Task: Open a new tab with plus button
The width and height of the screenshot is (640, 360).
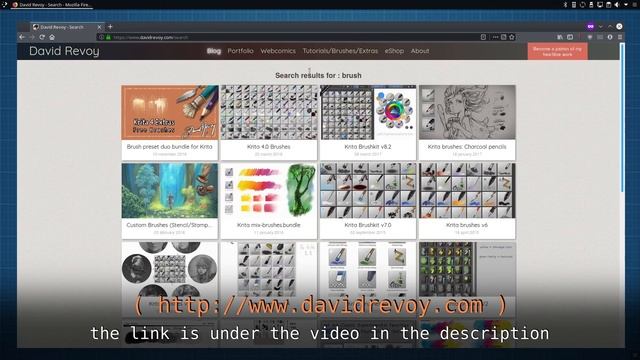Action: pyautogui.click(x=110, y=27)
